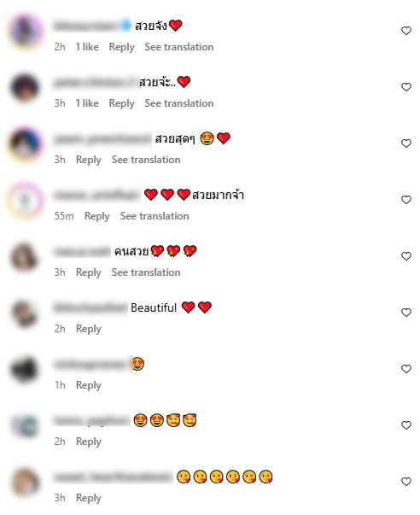This screenshot has height=515, width=420.
Task: Open avatar of the first commenter with story ring
Action: tap(26, 31)
